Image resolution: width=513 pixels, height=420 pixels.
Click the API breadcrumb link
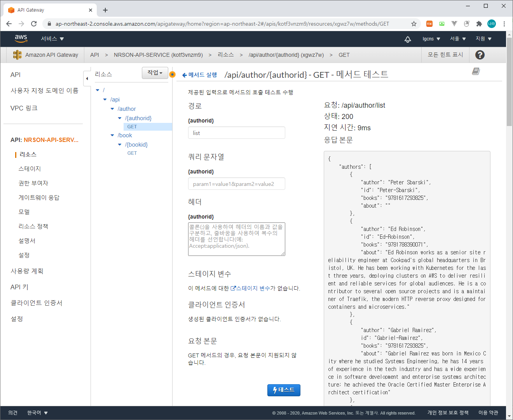click(x=94, y=55)
